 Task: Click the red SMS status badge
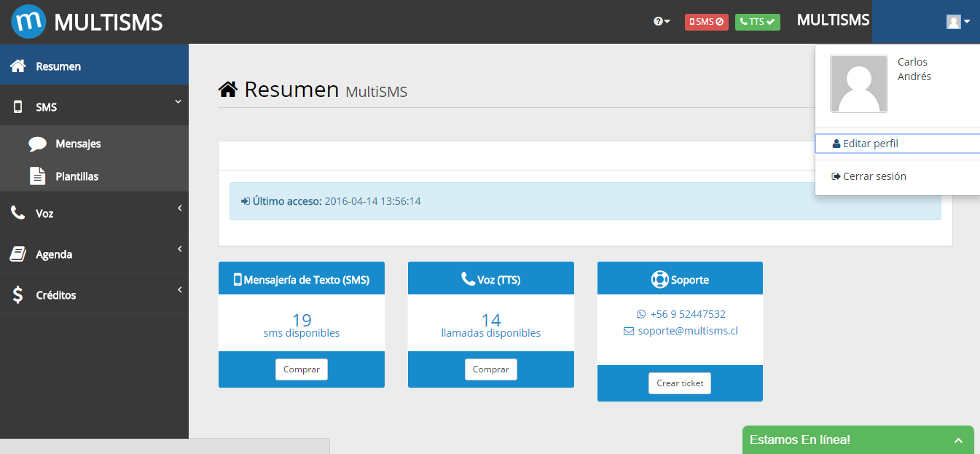(x=707, y=22)
